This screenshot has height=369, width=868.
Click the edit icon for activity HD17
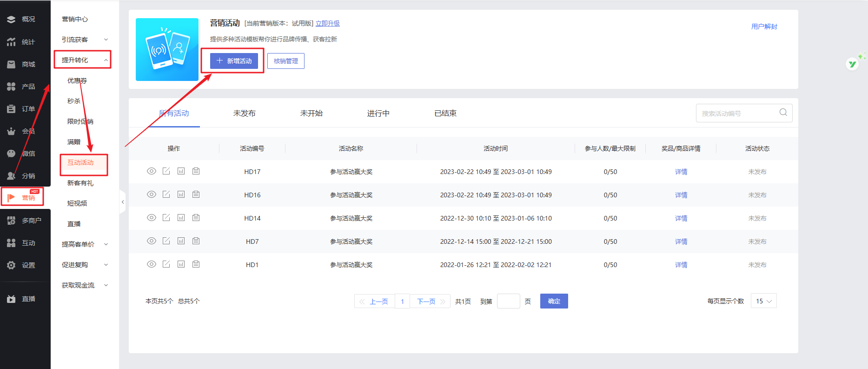pos(166,171)
